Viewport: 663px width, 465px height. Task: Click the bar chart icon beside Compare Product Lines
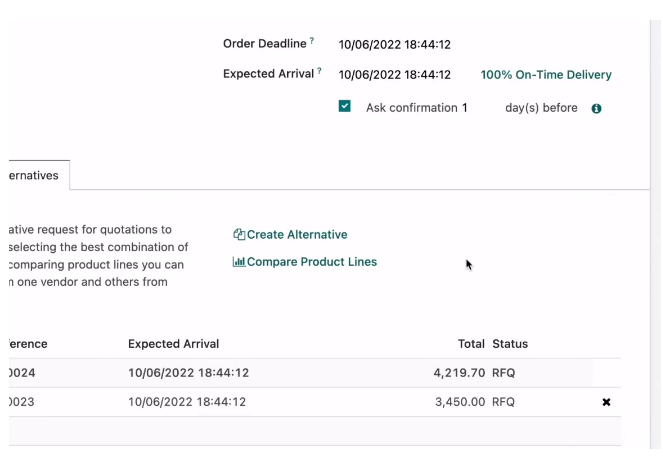pos(238,262)
